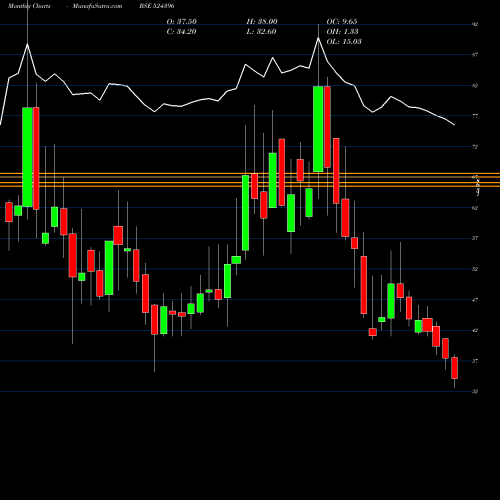The width and height of the screenshot is (500, 500).
Task: Click the MunafaSutra.com label
Action: tap(97, 6)
